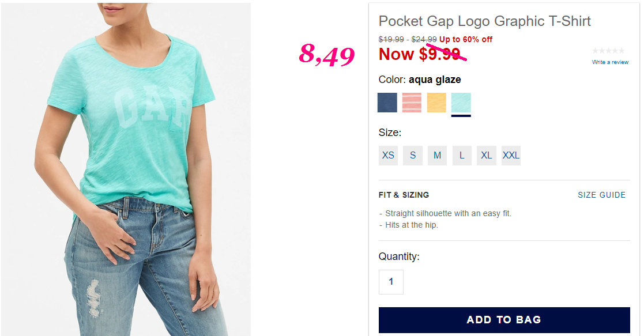Pick the yellow color swatch
Screen dimensions: 644x336
[x=436, y=103]
